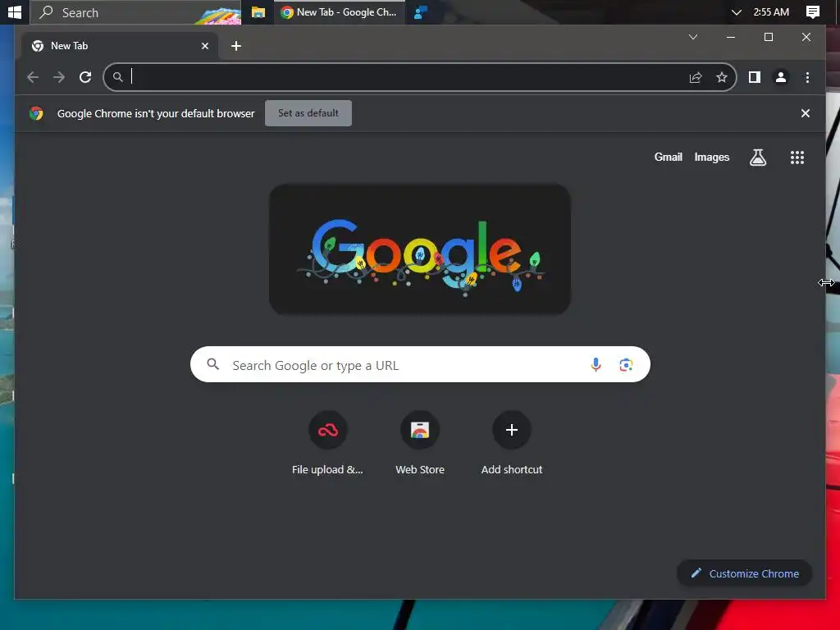Viewport: 840px width, 630px height.
Task: Open the blue app icon beside Chrome on taskbar
Action: (x=421, y=11)
